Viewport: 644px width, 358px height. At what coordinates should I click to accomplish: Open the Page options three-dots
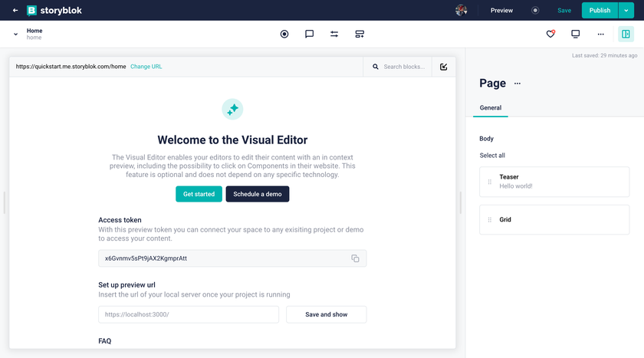point(517,84)
